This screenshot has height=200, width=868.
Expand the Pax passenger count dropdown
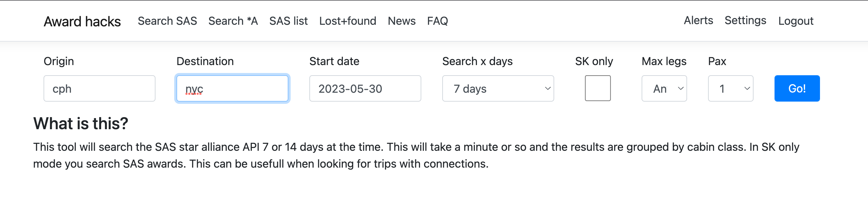tap(730, 89)
